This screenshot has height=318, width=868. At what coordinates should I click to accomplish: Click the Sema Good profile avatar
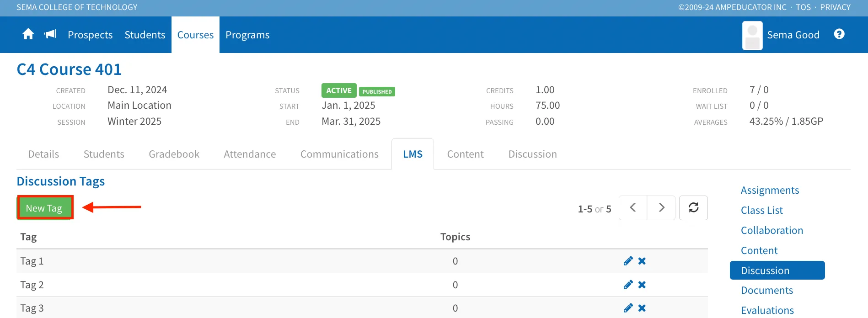coord(752,35)
